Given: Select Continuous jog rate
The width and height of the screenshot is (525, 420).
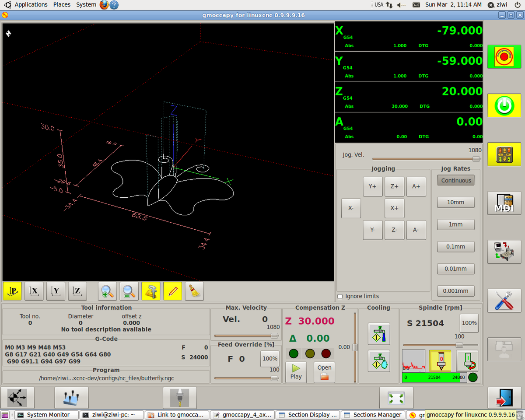Looking at the screenshot, I should pos(456,180).
